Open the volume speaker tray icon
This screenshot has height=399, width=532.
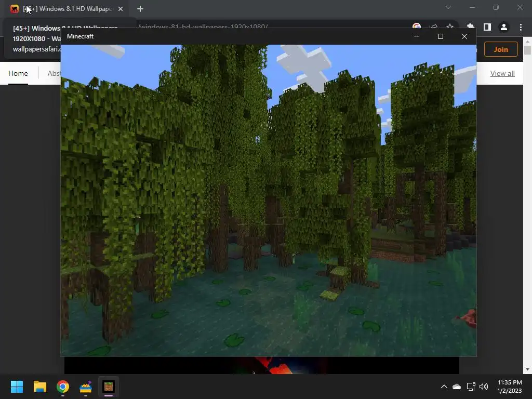[484, 387]
